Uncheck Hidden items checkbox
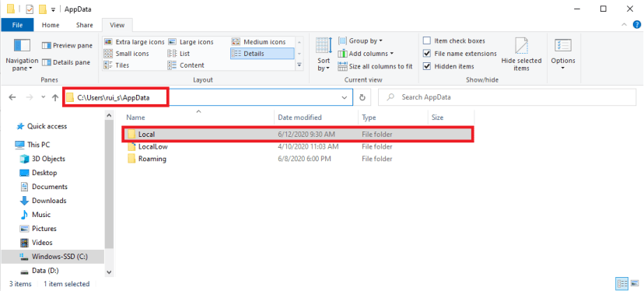The width and height of the screenshot is (644, 291). coord(427,66)
